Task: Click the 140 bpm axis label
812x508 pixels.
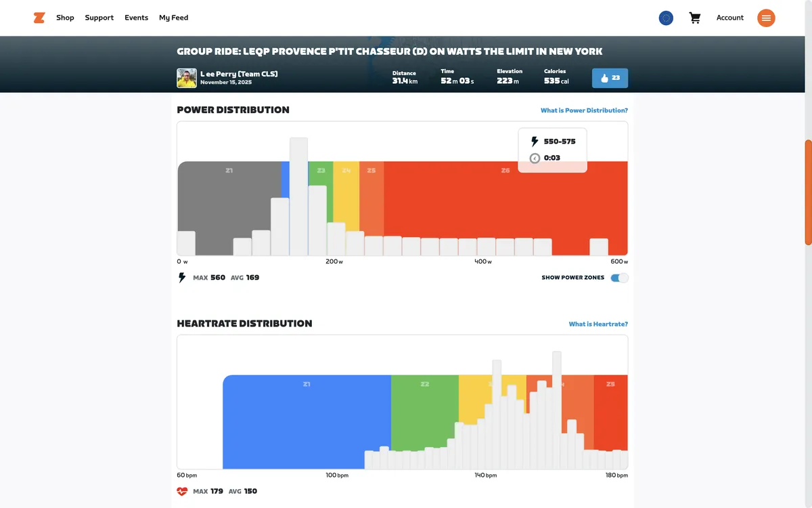Action: click(486, 475)
